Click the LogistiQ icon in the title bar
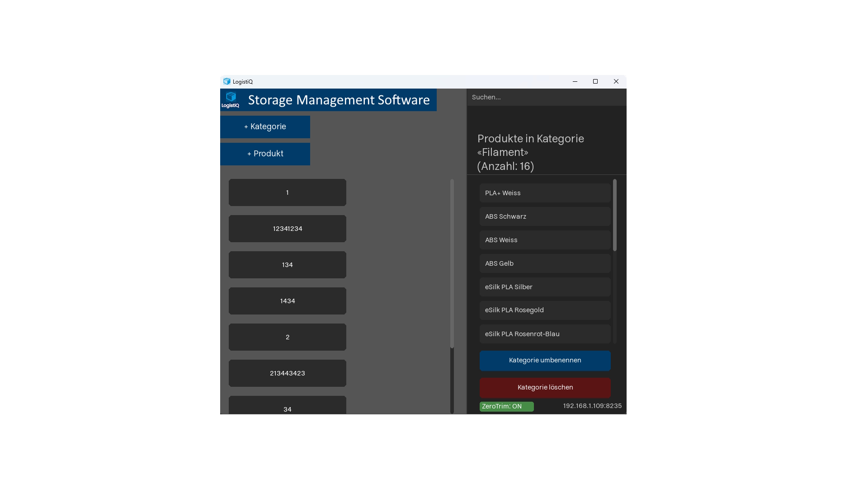868x488 pixels. tap(227, 81)
